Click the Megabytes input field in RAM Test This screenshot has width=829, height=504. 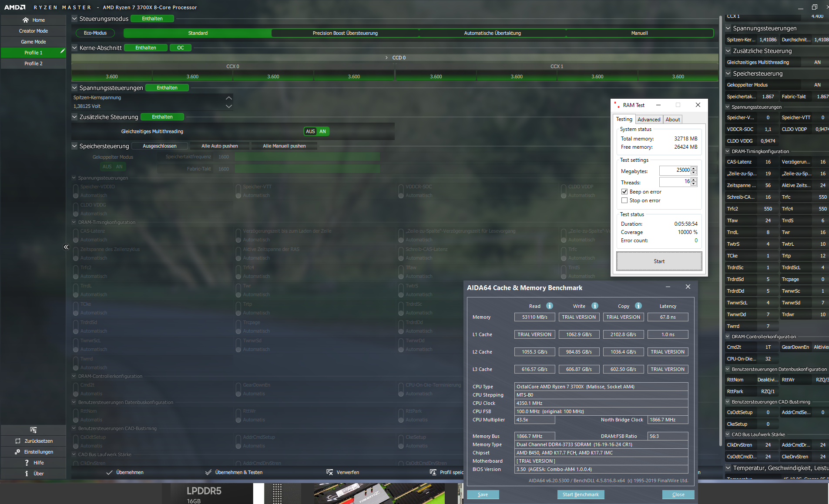coord(675,170)
